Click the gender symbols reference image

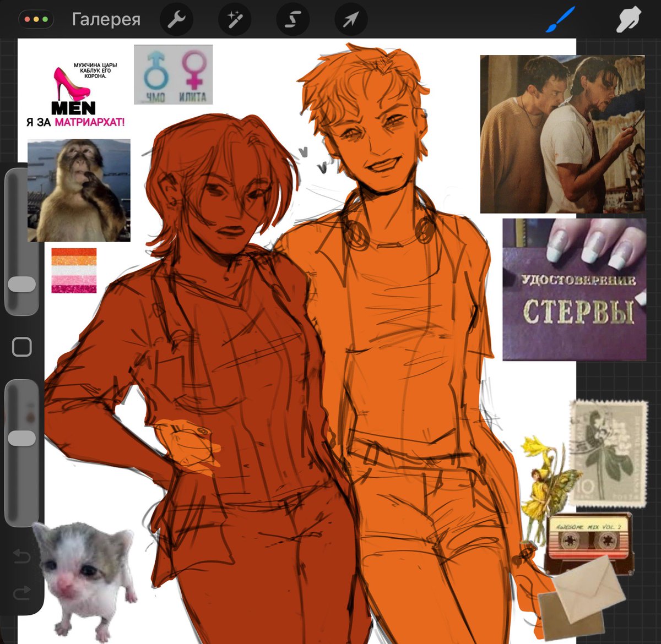[x=174, y=75]
